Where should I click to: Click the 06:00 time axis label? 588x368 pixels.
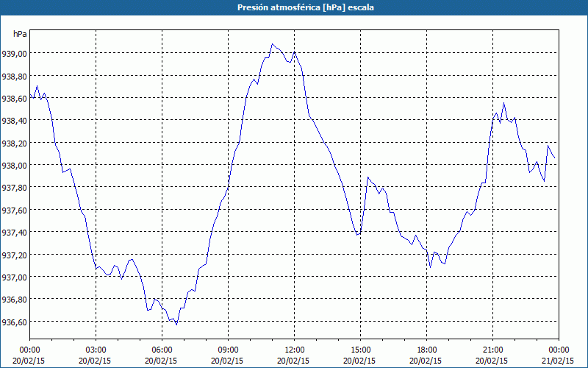point(162,350)
